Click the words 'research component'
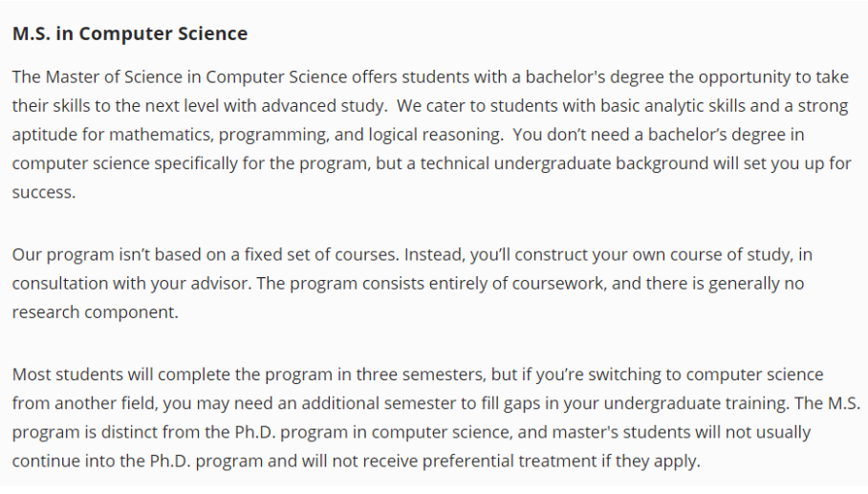Viewport: 868px width, 494px height. tap(94, 312)
